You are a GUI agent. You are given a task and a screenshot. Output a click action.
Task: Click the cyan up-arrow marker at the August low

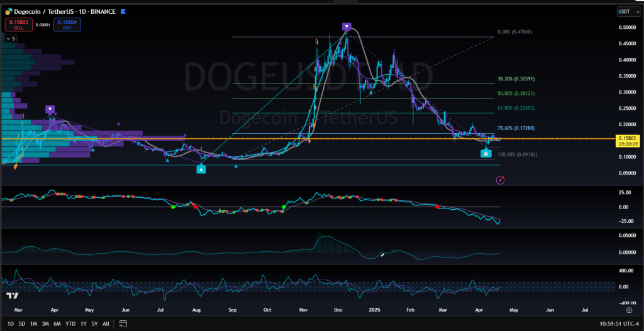201,168
